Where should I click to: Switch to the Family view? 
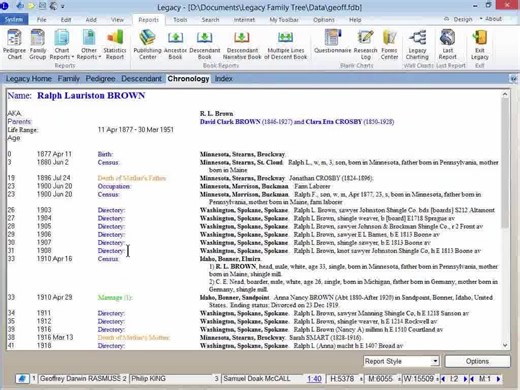68,79
